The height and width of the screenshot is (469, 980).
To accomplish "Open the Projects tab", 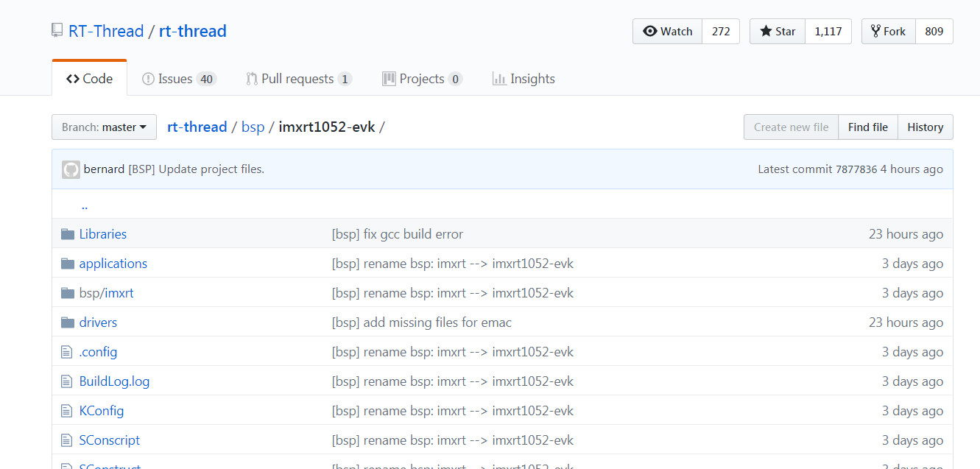I will click(x=422, y=79).
